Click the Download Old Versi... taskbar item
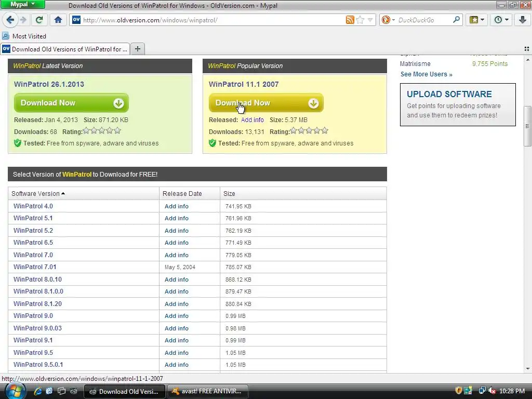Image resolution: width=532 pixels, height=399 pixels. 125,391
